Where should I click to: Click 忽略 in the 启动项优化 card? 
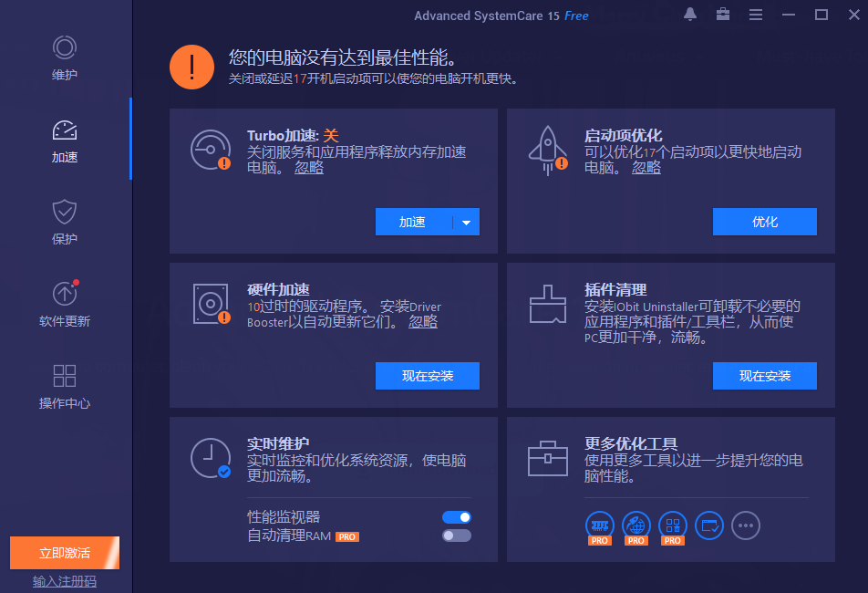tap(646, 167)
